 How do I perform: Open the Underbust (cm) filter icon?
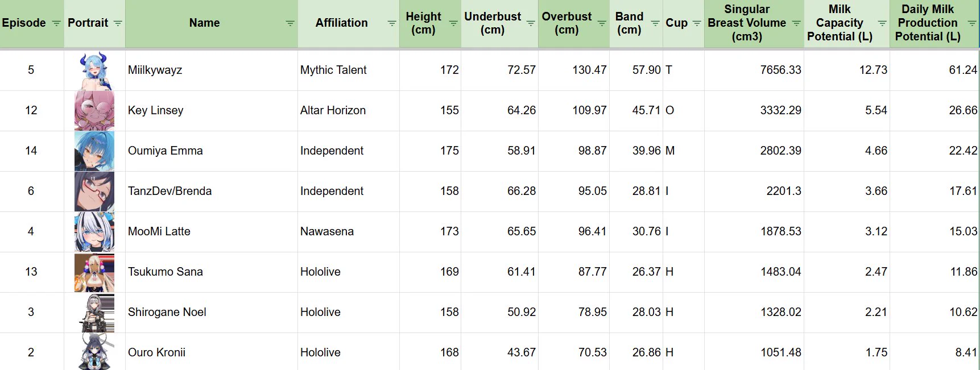pyautogui.click(x=531, y=23)
